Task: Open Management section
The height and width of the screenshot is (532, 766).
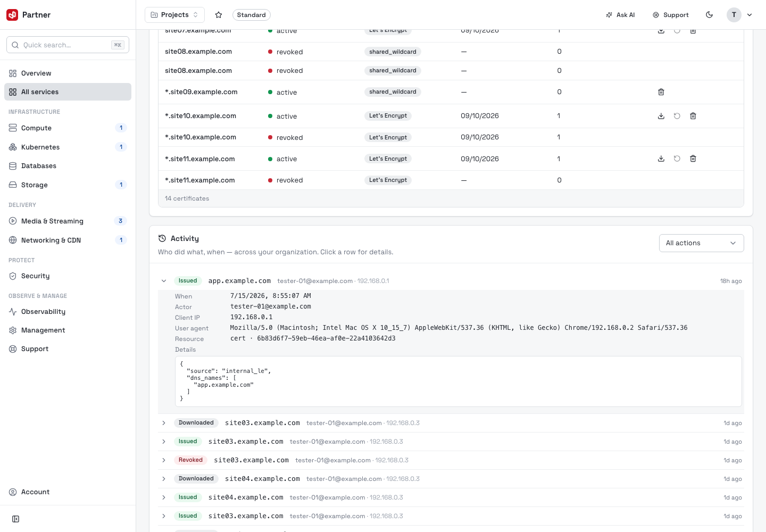Action: 68,330
